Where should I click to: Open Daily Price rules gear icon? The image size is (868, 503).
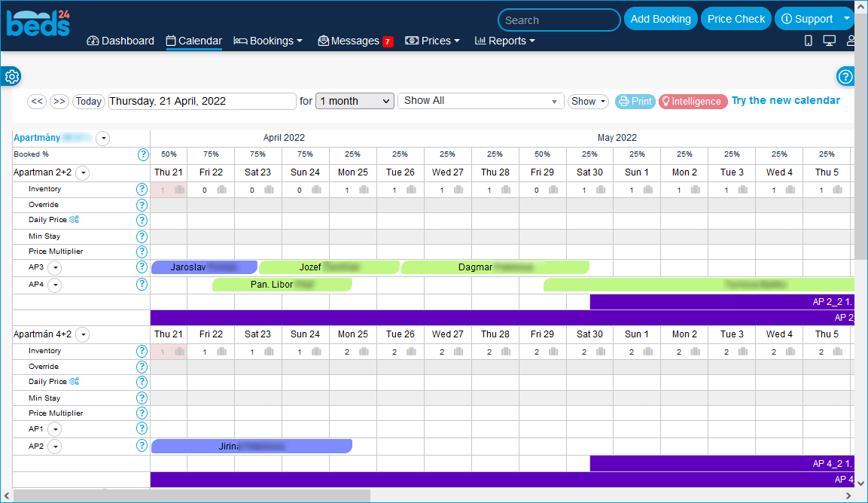click(x=74, y=220)
